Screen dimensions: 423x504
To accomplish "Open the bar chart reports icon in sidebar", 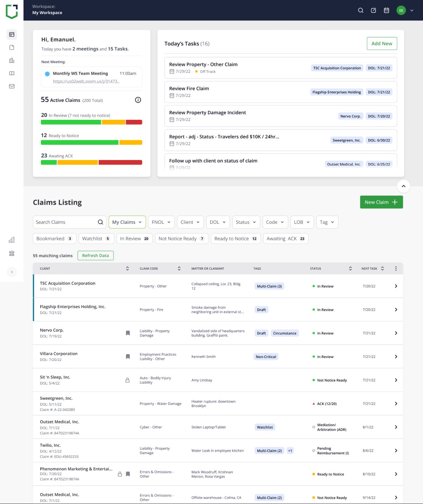I will pyautogui.click(x=12, y=60).
